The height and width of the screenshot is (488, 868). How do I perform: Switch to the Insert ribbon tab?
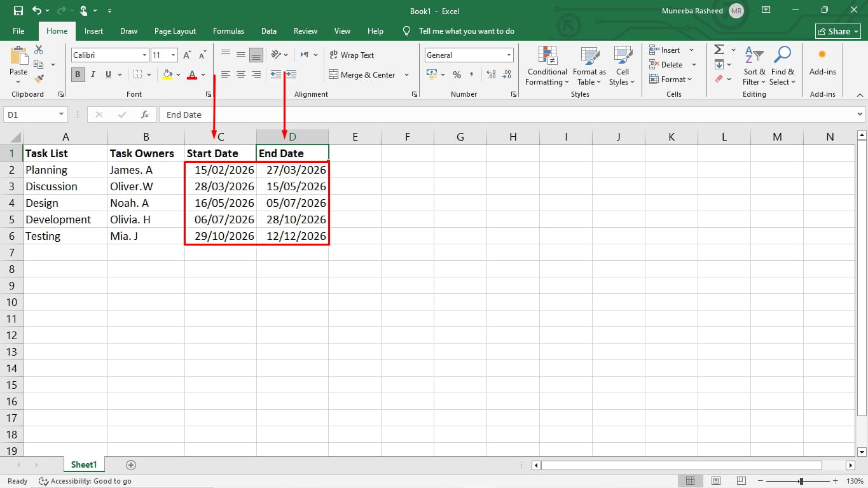pos(93,31)
